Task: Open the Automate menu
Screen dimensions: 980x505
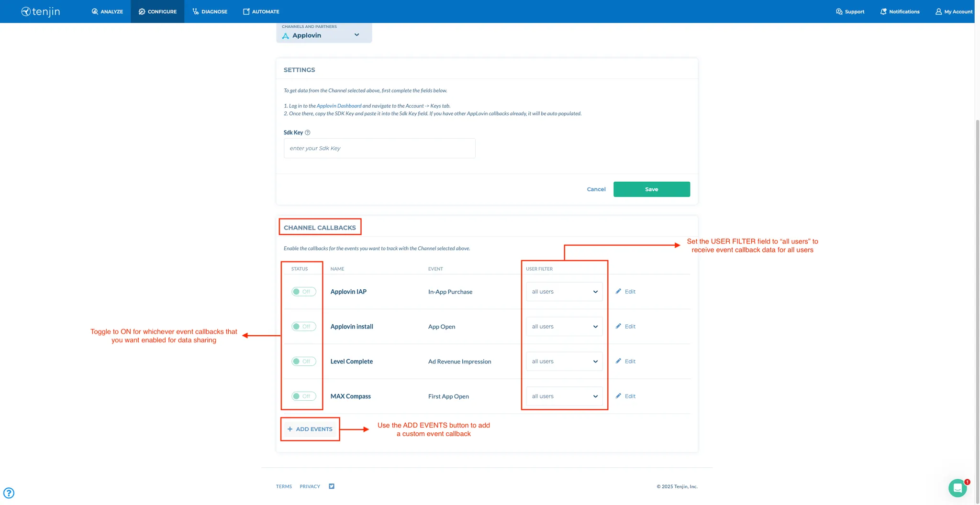Action: (x=261, y=11)
